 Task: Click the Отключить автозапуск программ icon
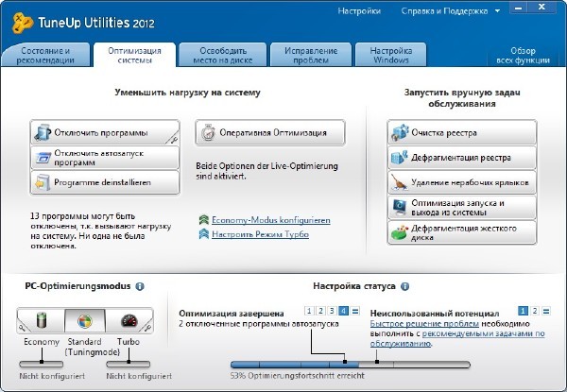(43, 158)
